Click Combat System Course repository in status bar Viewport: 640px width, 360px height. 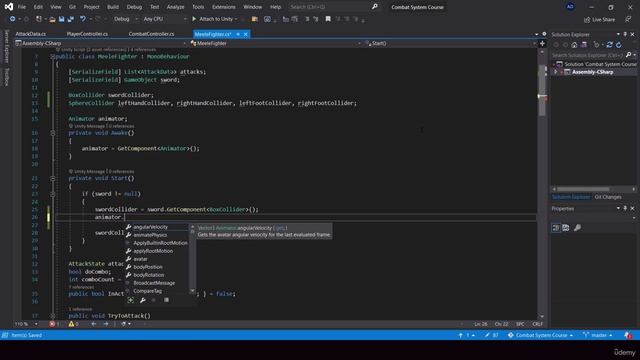tap(541, 335)
